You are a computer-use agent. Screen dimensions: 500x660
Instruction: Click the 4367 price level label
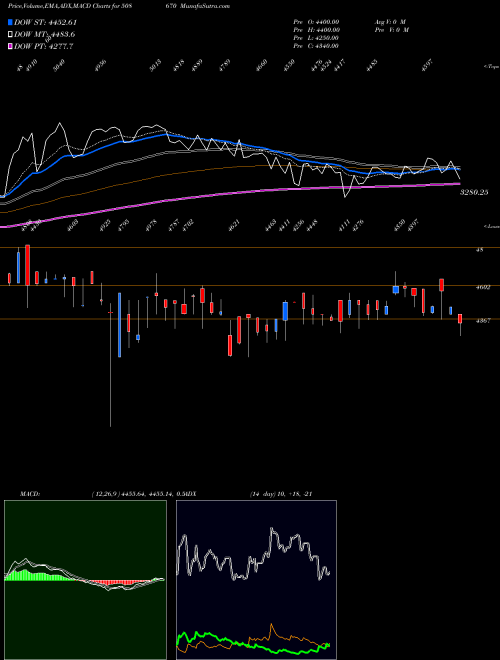tap(482, 321)
